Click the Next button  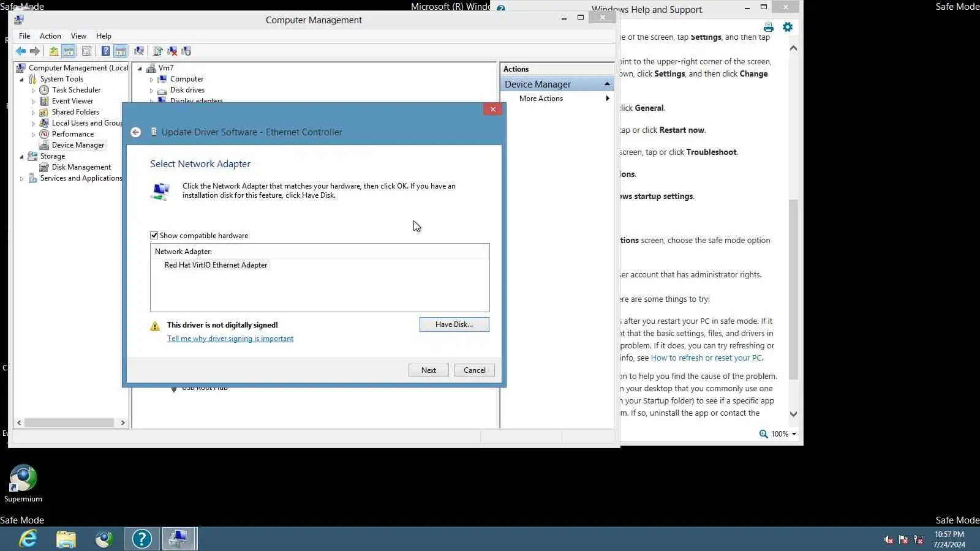(429, 370)
